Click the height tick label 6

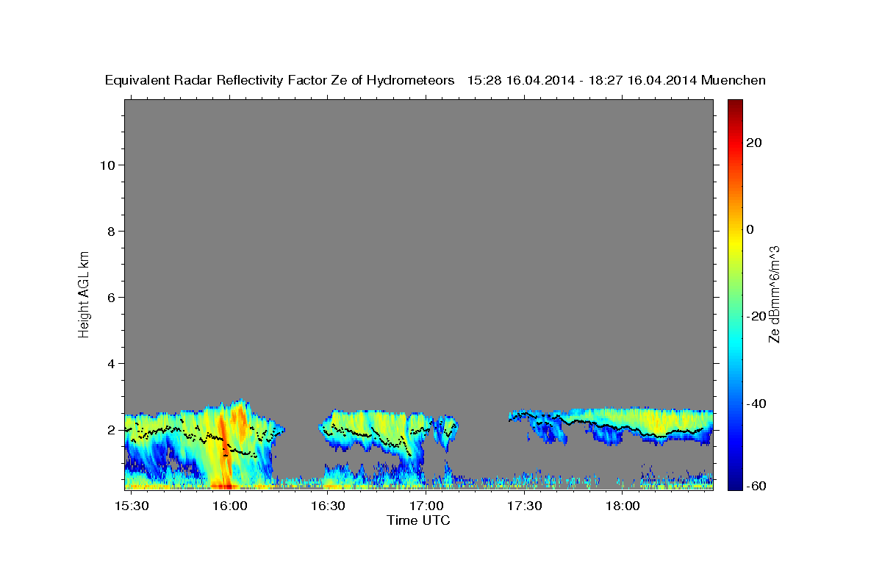(112, 297)
